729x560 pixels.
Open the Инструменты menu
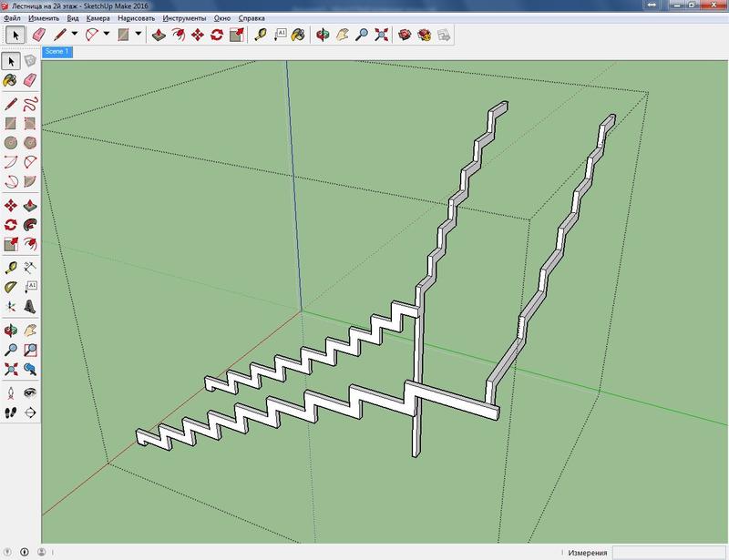pos(184,18)
